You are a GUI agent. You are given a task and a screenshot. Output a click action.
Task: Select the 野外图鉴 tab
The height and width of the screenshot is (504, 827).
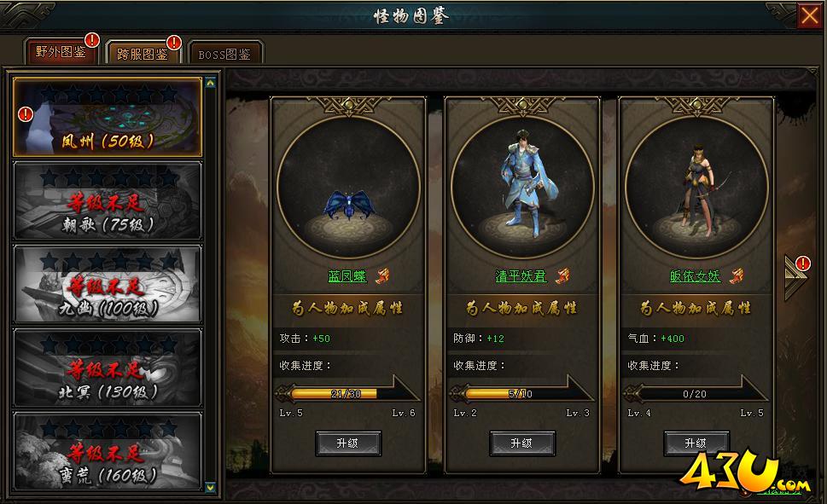pyautogui.click(x=61, y=52)
